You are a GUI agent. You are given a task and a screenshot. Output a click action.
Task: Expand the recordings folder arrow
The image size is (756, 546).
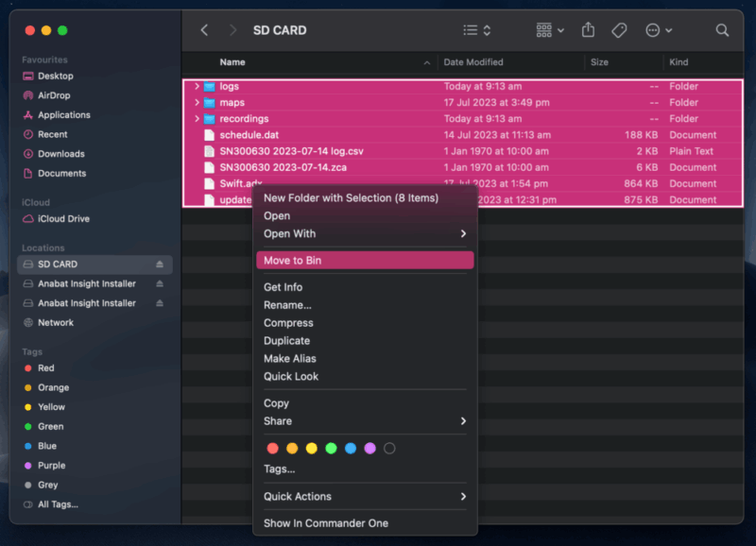click(x=198, y=119)
